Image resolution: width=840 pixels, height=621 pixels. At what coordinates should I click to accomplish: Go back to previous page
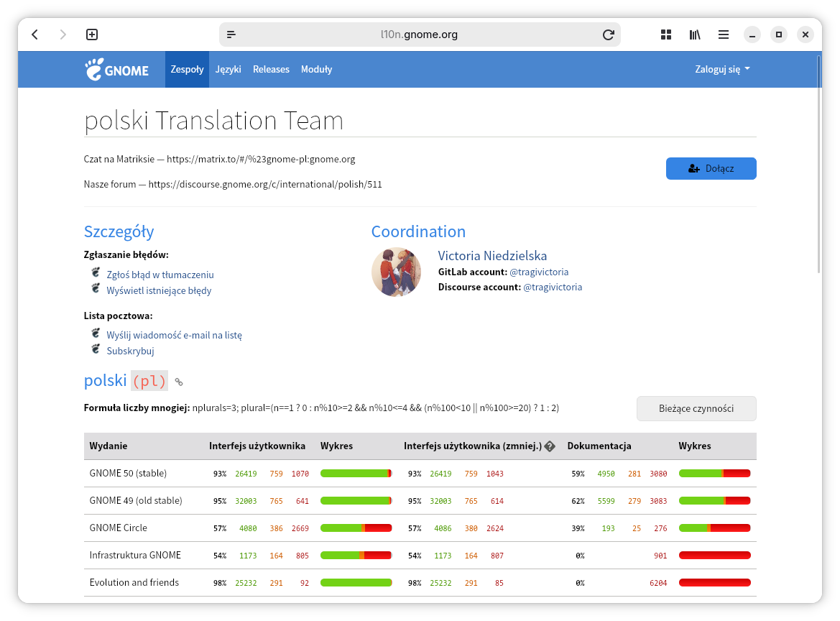point(34,34)
